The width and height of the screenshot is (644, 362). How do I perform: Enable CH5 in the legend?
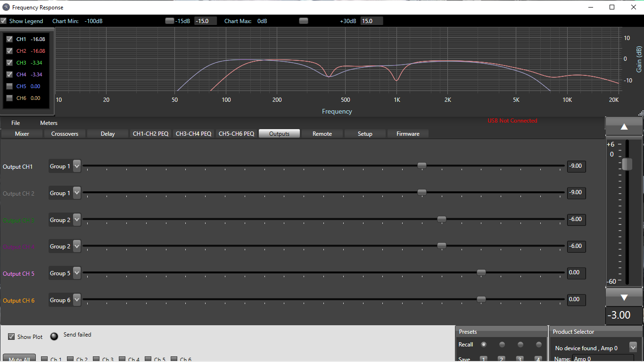click(9, 86)
